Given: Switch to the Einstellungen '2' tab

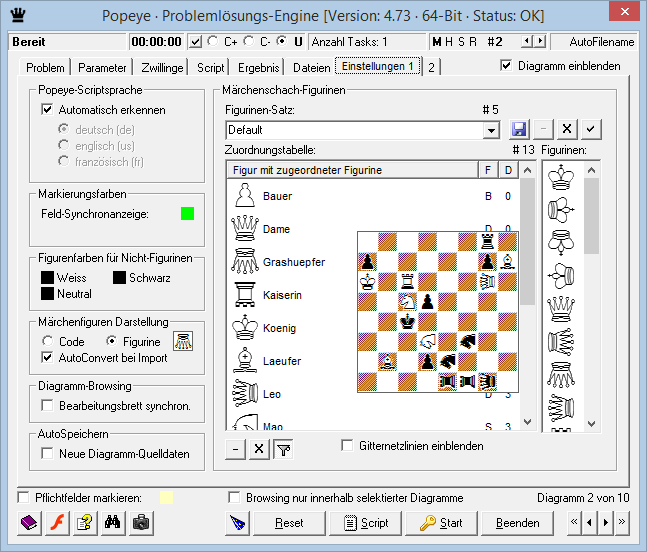Looking at the screenshot, I should (x=431, y=68).
